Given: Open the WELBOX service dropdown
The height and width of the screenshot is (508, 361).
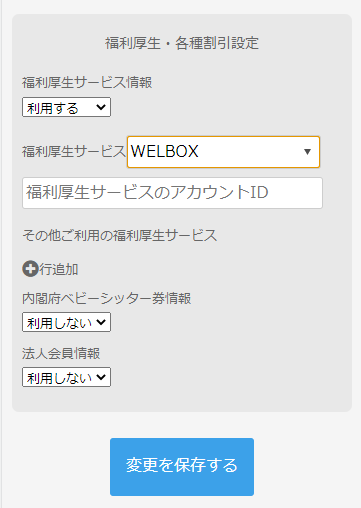Looking at the screenshot, I should pos(223,152).
